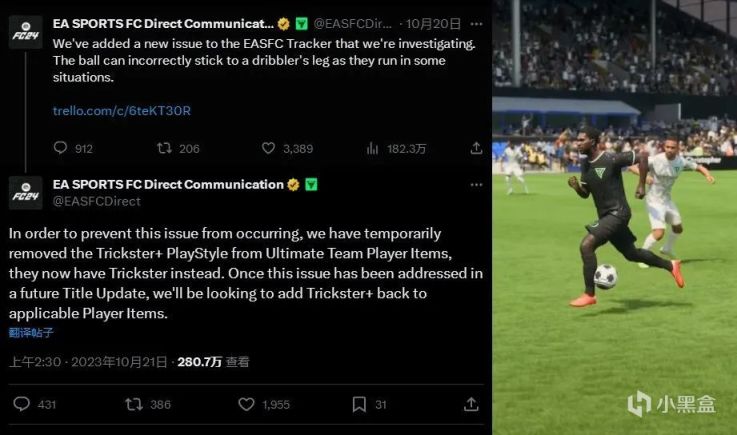This screenshot has width=737, height=435.
Task: Repost the Trickster+ tweet with 386 reposts
Action: coord(134,404)
